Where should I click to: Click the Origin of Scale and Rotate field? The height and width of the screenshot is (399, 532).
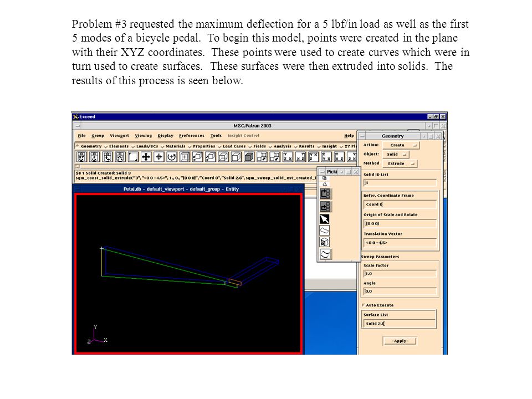pos(400,223)
